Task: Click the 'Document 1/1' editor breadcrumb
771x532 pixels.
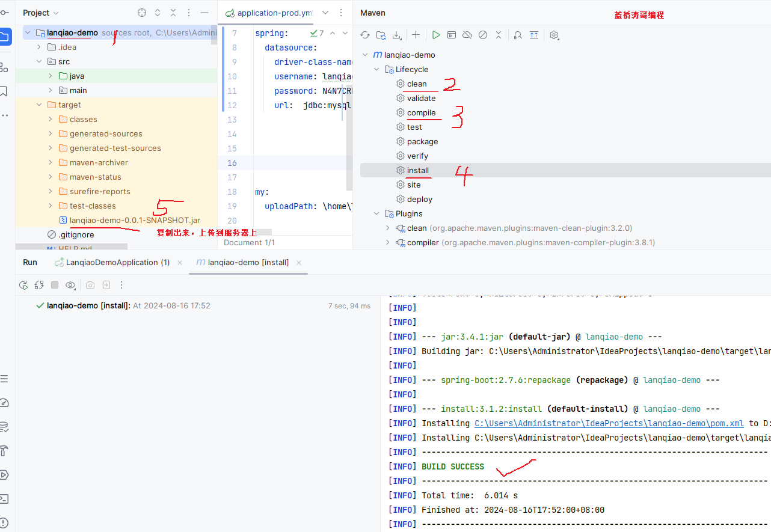Action: (x=249, y=242)
